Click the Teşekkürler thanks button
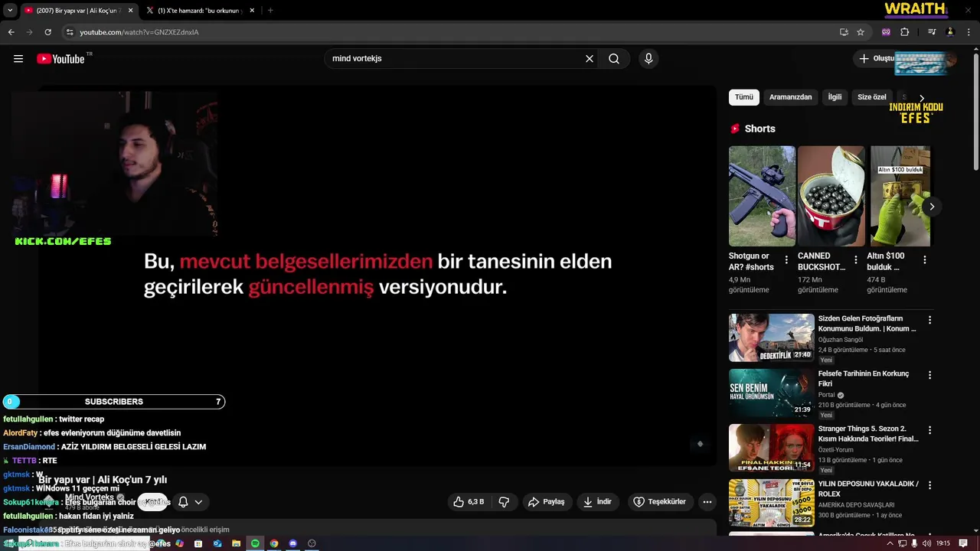Image resolution: width=980 pixels, height=551 pixels. click(660, 502)
